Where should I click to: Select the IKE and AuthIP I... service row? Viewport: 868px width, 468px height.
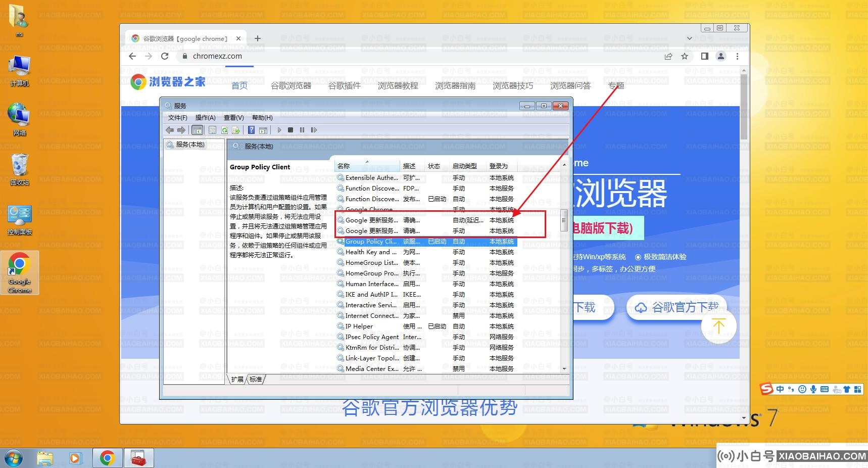(x=426, y=295)
